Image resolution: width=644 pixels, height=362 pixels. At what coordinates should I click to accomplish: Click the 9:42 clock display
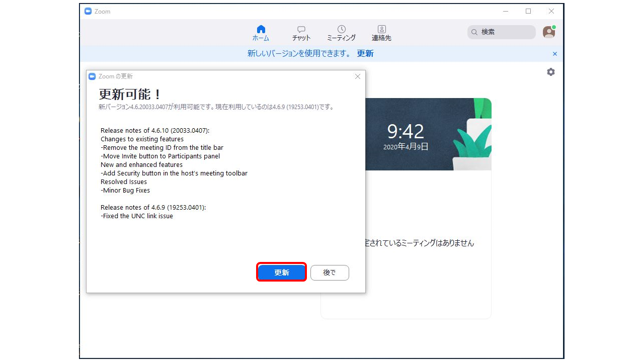click(406, 132)
